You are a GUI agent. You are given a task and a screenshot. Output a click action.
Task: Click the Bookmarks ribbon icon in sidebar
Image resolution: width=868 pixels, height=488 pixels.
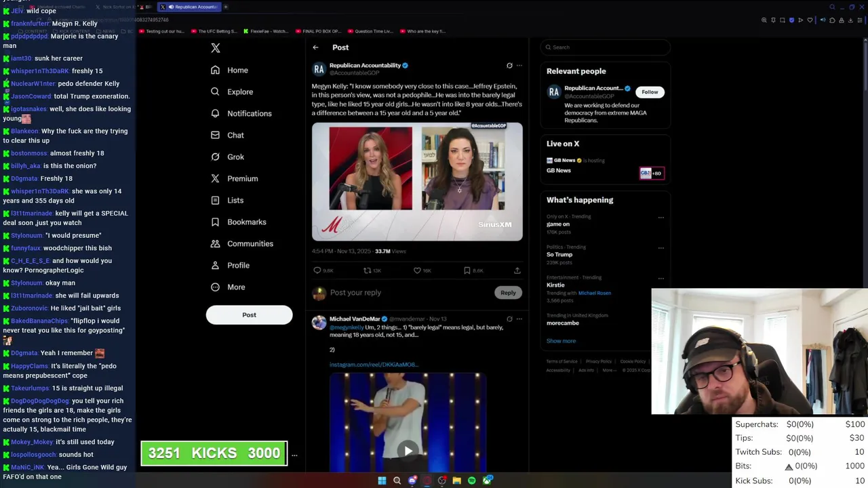[215, 222]
